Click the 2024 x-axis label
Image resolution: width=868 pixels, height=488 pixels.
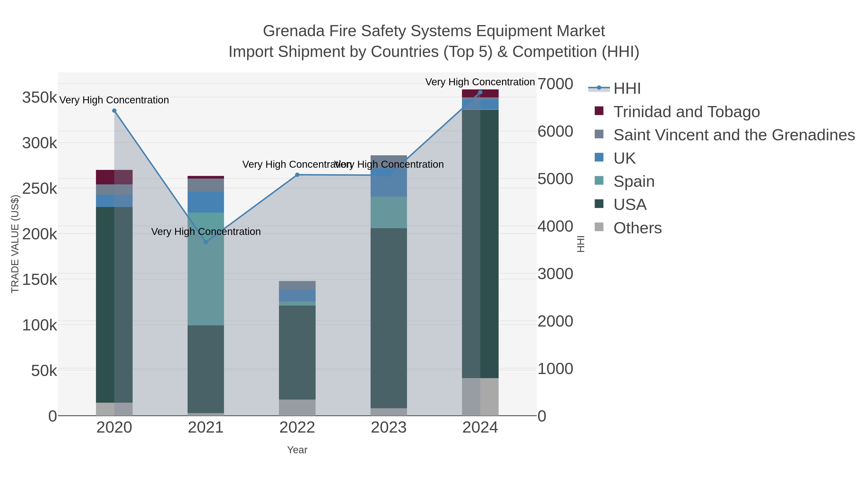tap(480, 428)
